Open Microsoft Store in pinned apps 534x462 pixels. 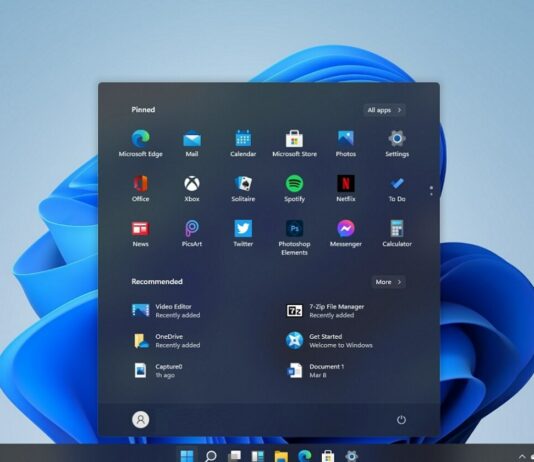(294, 143)
